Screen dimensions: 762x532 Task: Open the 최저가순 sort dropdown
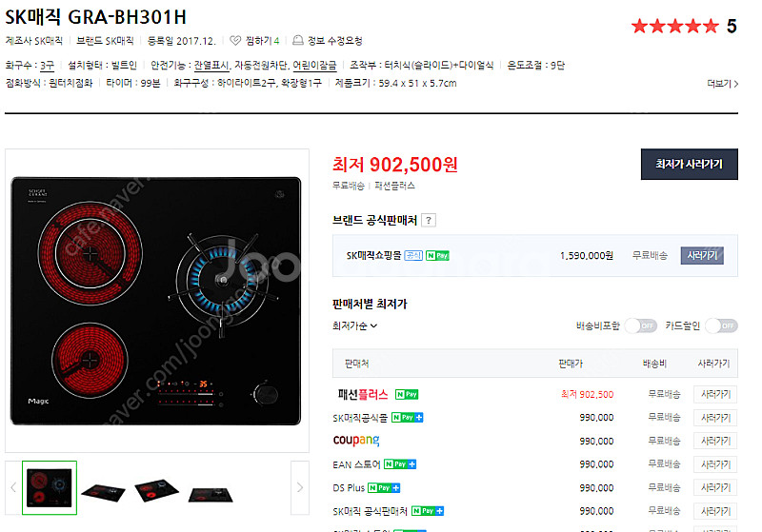pos(354,326)
